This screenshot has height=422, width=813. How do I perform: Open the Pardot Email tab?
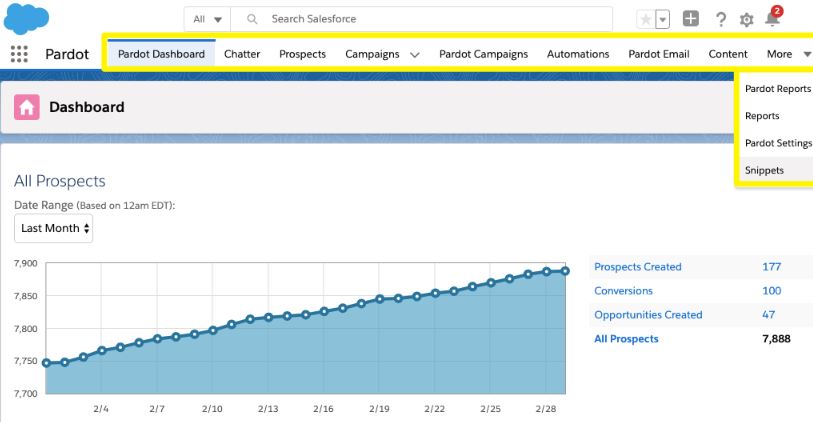(658, 54)
